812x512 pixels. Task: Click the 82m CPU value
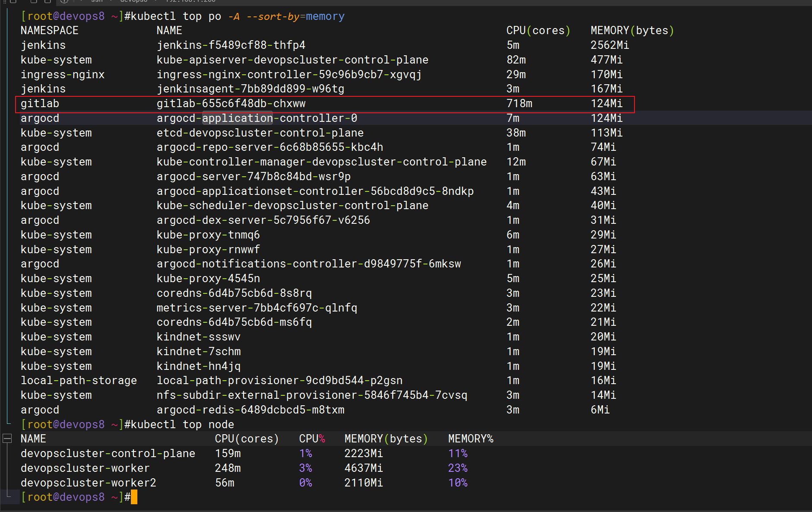pyautogui.click(x=516, y=60)
